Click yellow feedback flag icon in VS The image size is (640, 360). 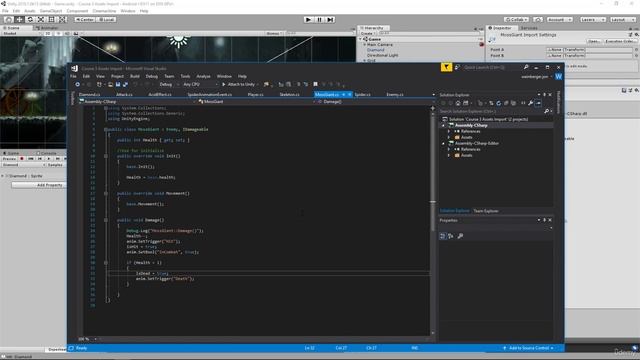click(446, 67)
